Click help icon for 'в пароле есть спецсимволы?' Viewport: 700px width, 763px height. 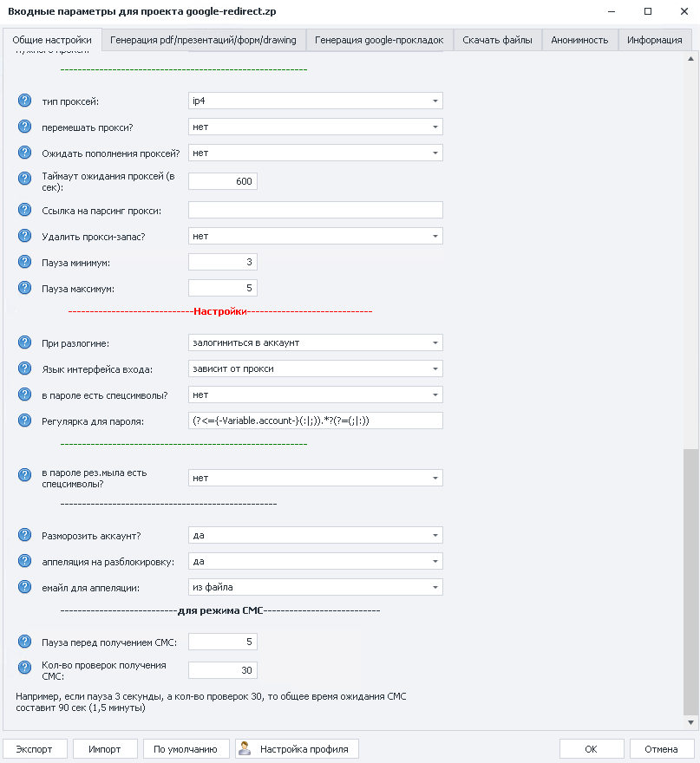click(24, 395)
